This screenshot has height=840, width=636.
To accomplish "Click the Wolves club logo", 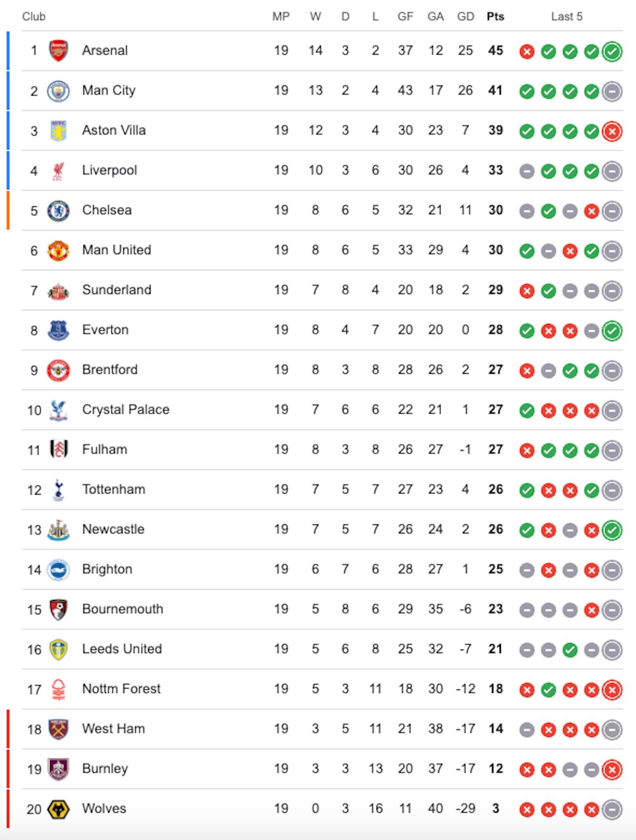I will point(58,809).
